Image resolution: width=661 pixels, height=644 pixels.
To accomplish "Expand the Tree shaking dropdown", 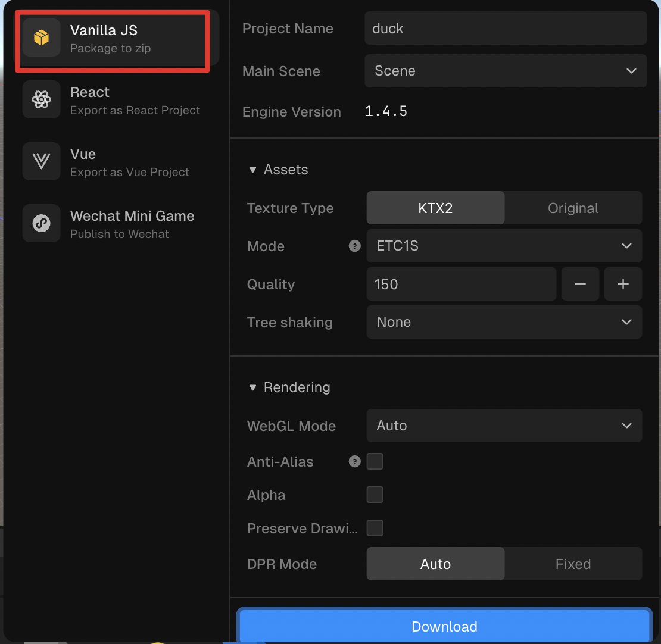I will tap(504, 322).
